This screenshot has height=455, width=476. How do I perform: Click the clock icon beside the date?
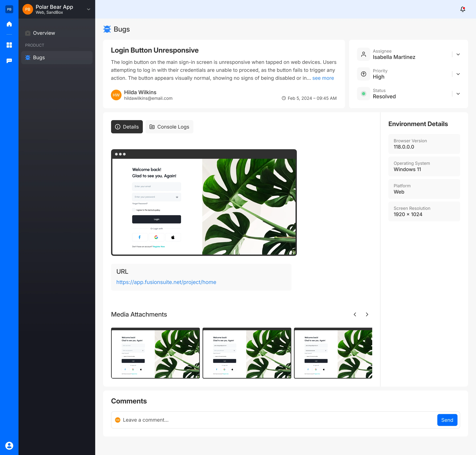284,98
